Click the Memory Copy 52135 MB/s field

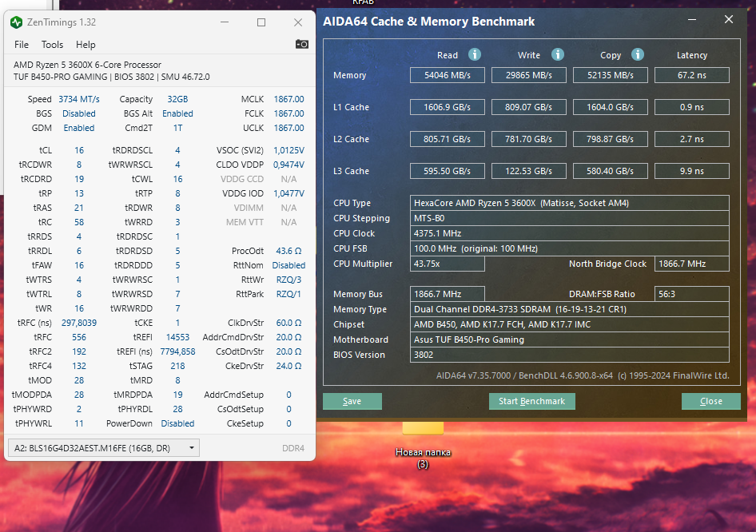point(611,75)
